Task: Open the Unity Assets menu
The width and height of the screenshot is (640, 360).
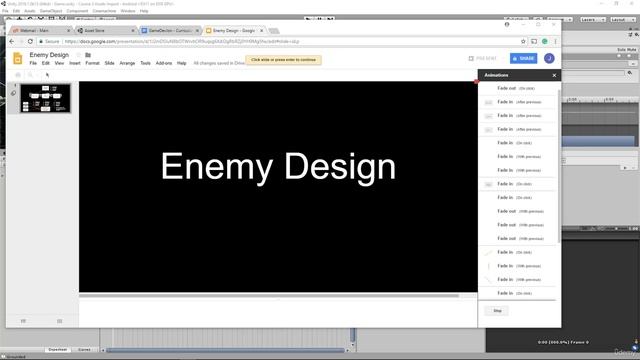Action: click(x=30, y=11)
